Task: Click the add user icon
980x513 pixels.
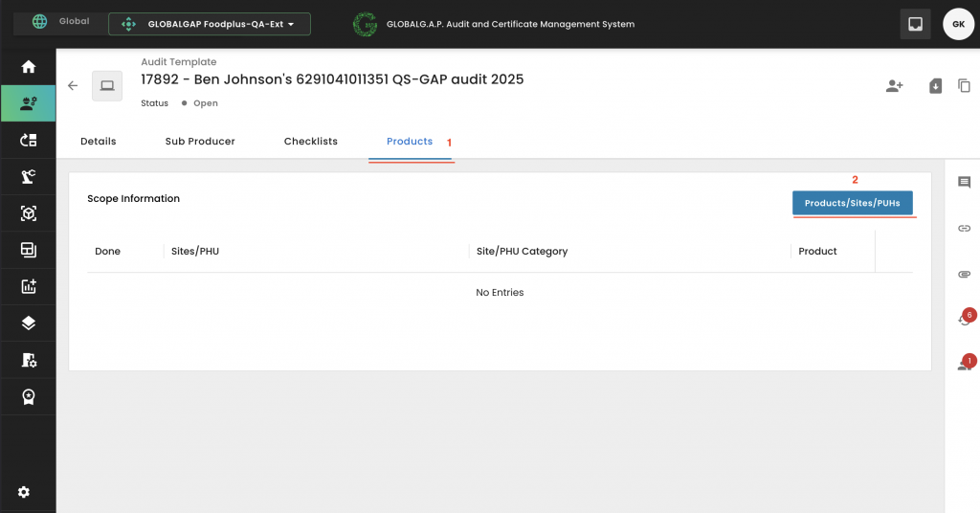Action: click(x=894, y=86)
